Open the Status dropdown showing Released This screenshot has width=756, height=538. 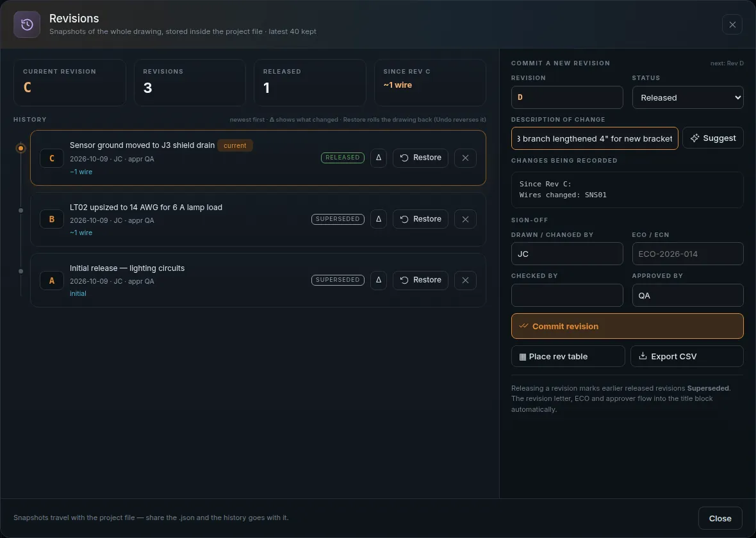point(687,97)
